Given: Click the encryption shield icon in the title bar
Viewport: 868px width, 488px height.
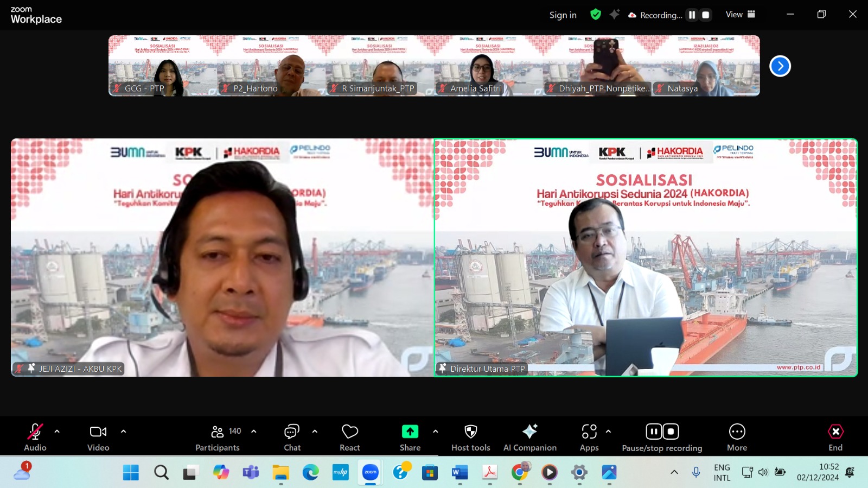Looking at the screenshot, I should pyautogui.click(x=596, y=15).
